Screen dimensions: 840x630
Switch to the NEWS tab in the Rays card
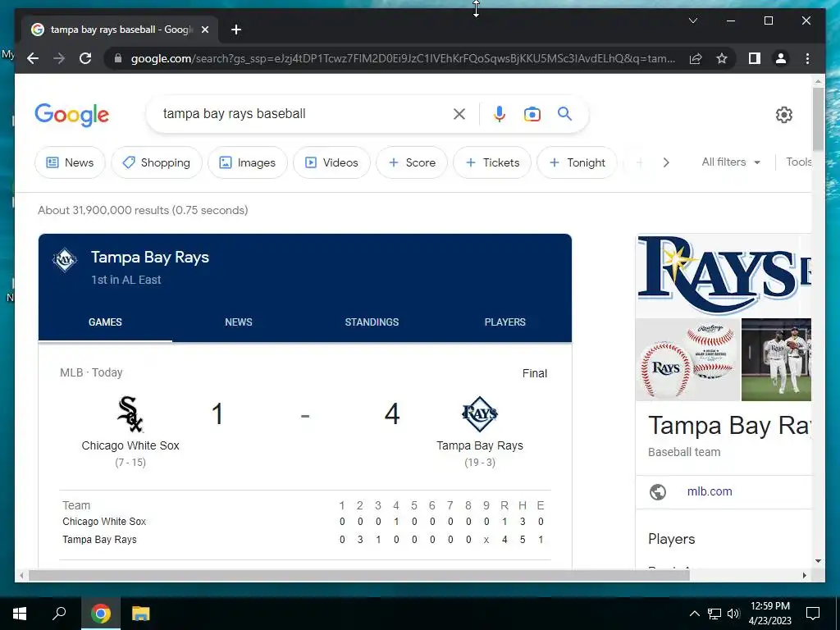tap(239, 322)
